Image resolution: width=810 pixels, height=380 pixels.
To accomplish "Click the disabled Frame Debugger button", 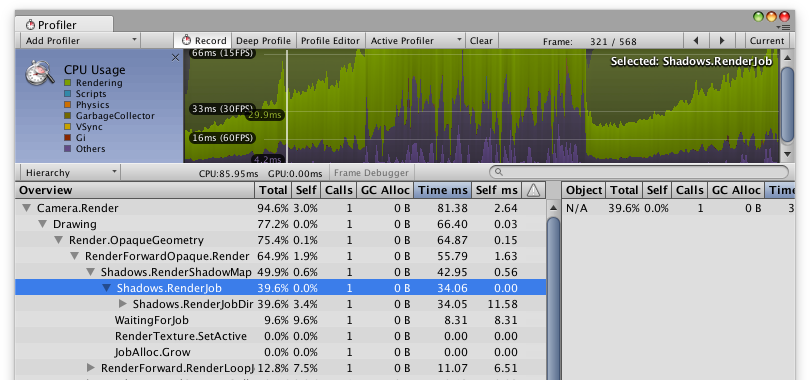I will click(x=371, y=173).
